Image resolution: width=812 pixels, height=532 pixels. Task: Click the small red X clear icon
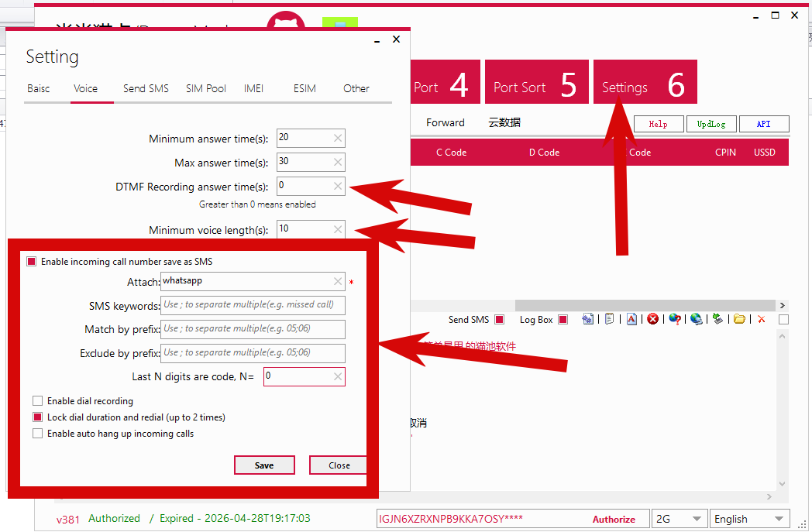[761, 319]
